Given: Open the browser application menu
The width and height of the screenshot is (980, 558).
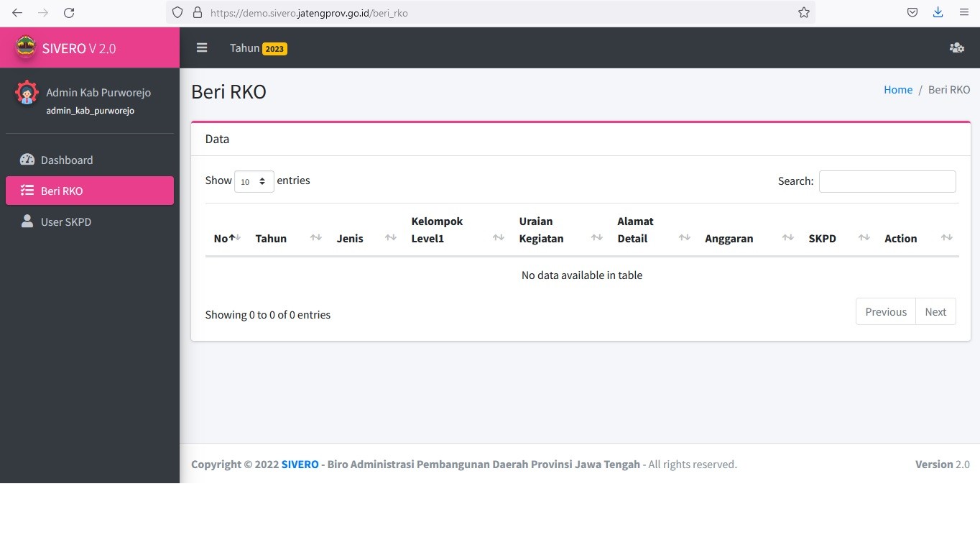Looking at the screenshot, I should click(x=964, y=12).
